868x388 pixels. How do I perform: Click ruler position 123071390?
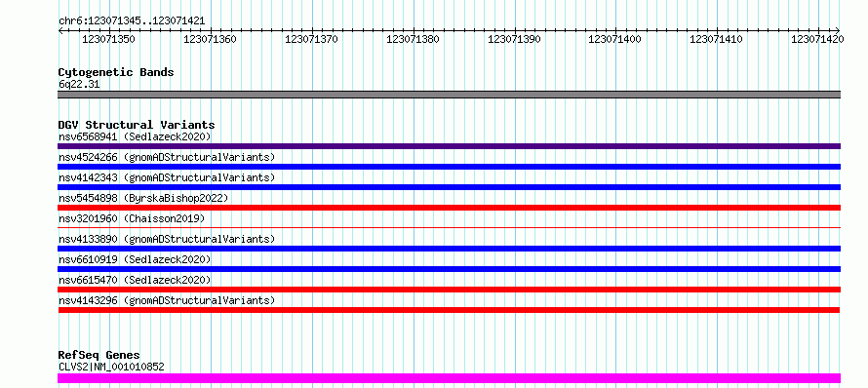[x=514, y=39]
